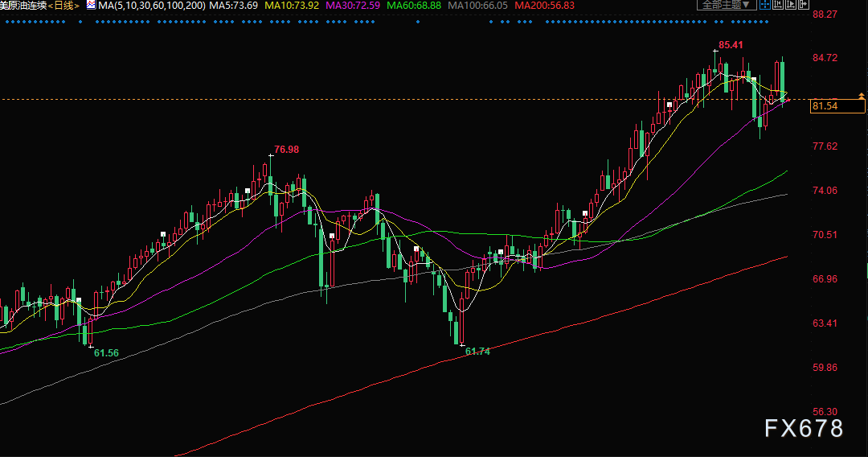Click the 美原油连续 contract name

pos(23,6)
